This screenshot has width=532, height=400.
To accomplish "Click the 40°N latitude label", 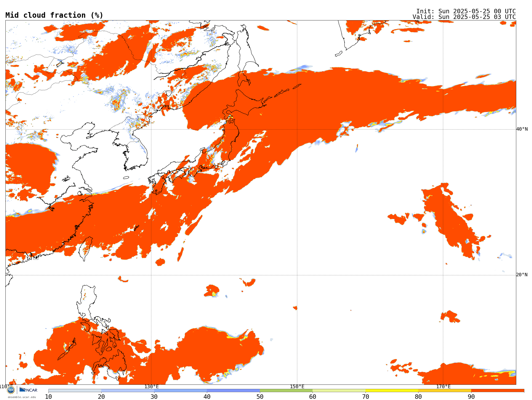I will 522,129.
